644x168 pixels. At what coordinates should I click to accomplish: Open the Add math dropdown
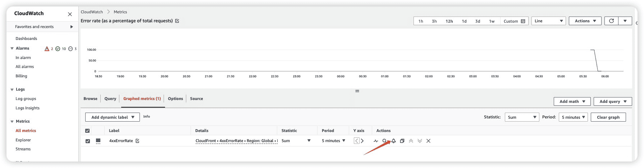point(572,101)
